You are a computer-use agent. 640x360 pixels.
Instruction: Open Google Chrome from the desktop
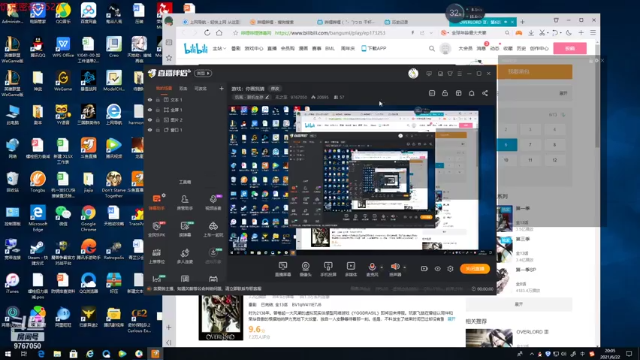pyautogui.click(x=88, y=218)
